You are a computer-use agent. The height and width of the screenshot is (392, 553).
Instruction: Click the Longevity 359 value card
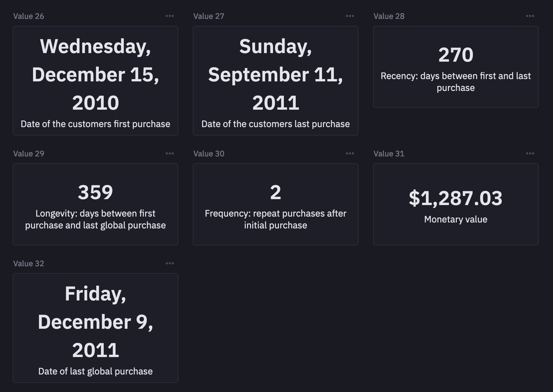[x=95, y=204]
